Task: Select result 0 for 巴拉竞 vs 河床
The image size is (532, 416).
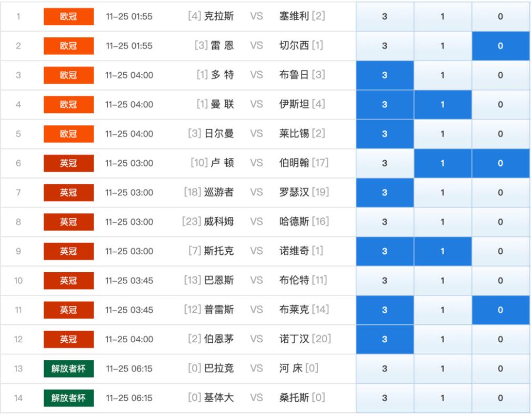Action: coord(501,369)
